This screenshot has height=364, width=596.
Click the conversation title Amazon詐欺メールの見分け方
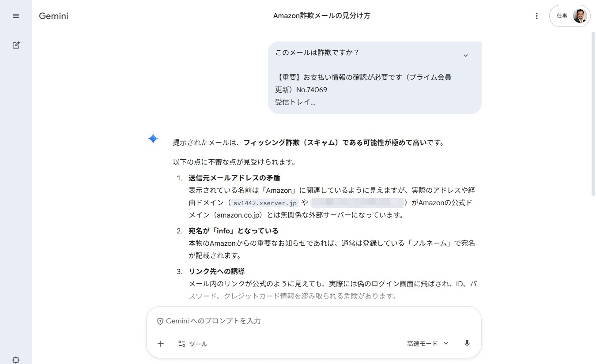coord(321,16)
